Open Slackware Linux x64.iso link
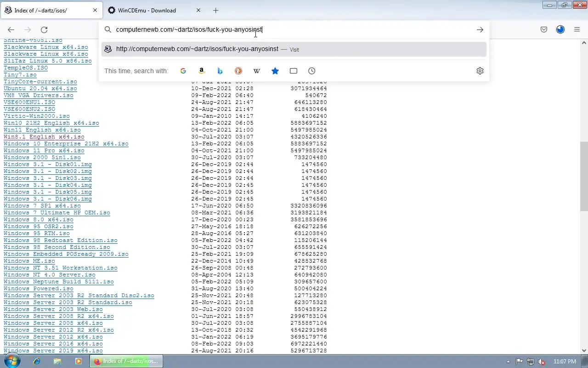Screen dimensions: 588x368 [46, 47]
